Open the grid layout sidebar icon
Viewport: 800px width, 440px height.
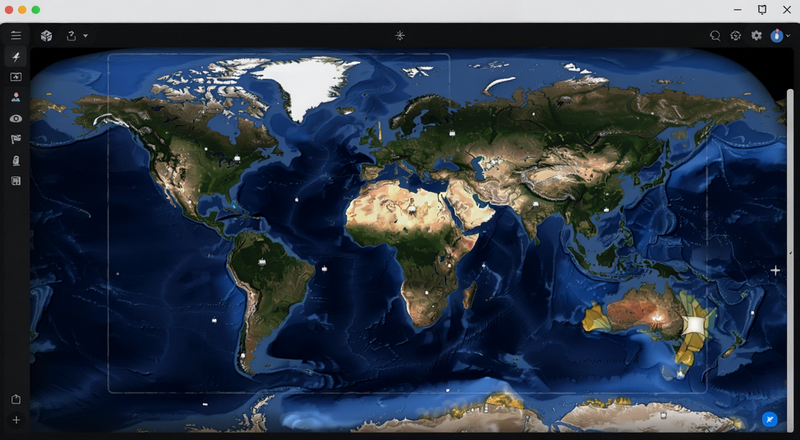point(16,181)
